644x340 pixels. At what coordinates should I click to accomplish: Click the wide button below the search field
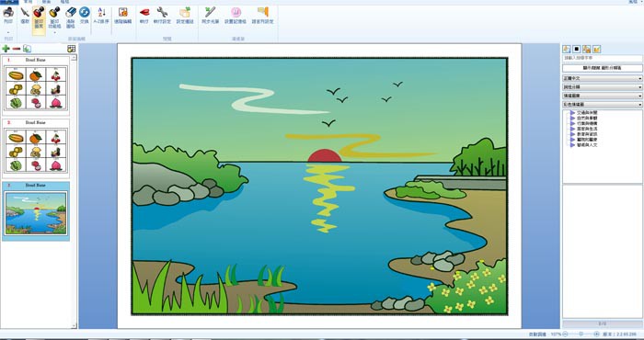(602, 68)
